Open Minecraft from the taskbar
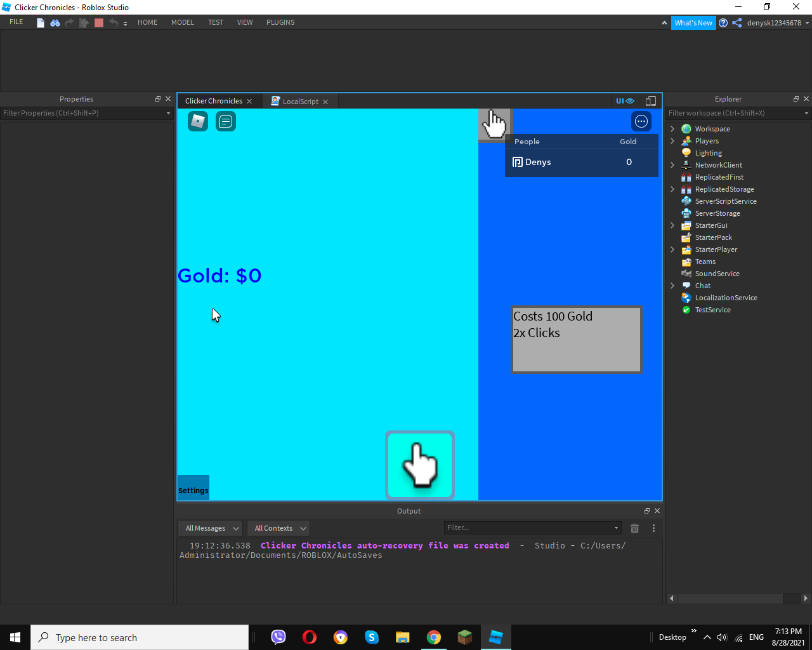Image resolution: width=812 pixels, height=650 pixels. click(465, 637)
